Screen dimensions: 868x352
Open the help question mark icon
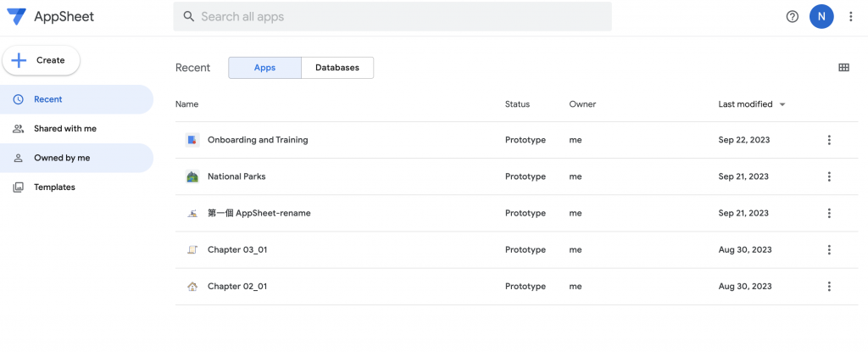[x=793, y=16]
